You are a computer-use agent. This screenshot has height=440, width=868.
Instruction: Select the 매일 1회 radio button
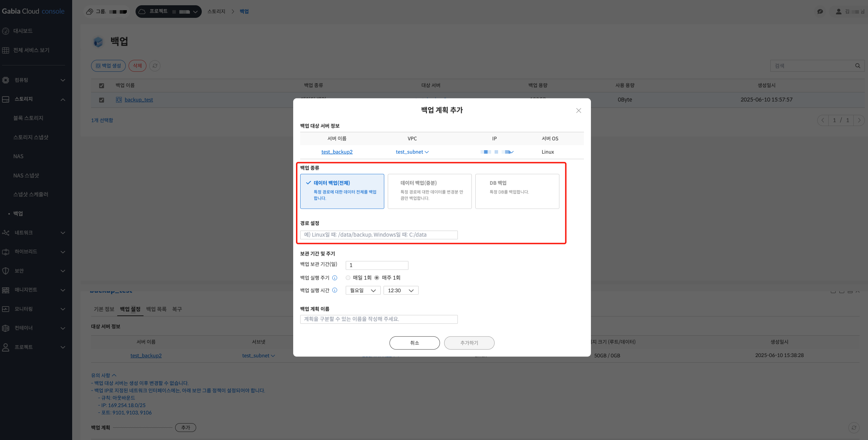point(348,278)
